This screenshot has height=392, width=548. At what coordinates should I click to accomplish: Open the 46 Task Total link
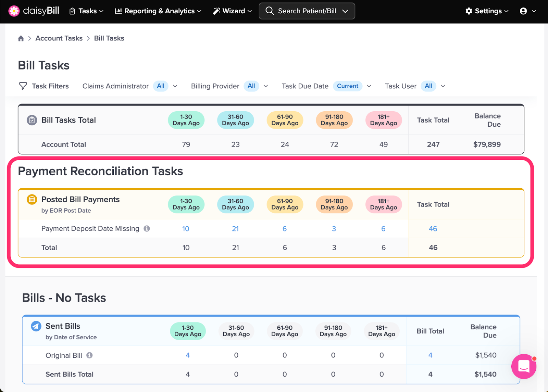click(433, 229)
